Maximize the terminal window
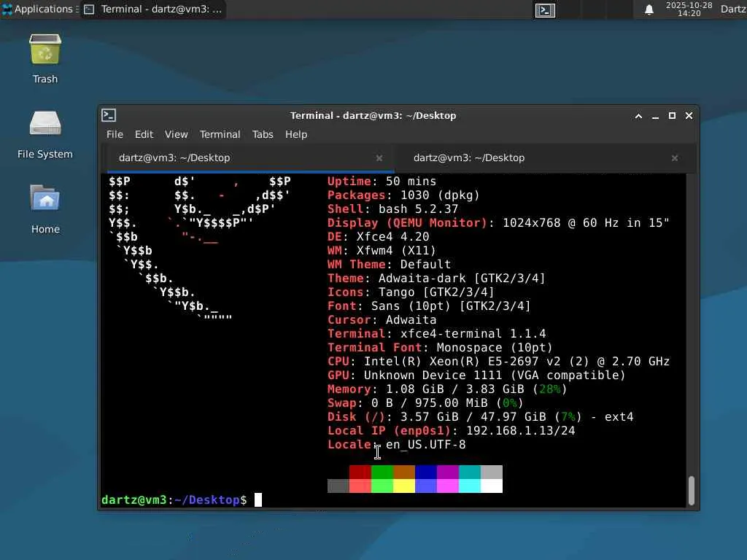747x560 pixels. (x=672, y=116)
